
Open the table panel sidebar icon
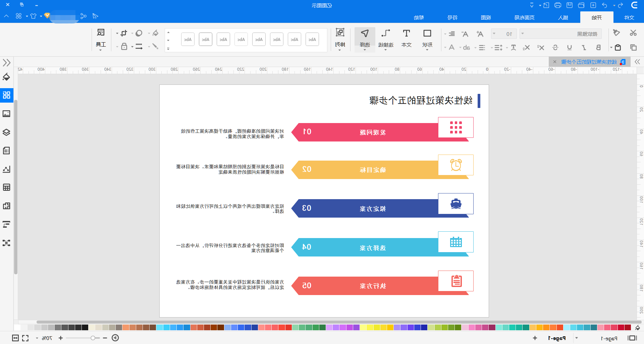tap(6, 187)
